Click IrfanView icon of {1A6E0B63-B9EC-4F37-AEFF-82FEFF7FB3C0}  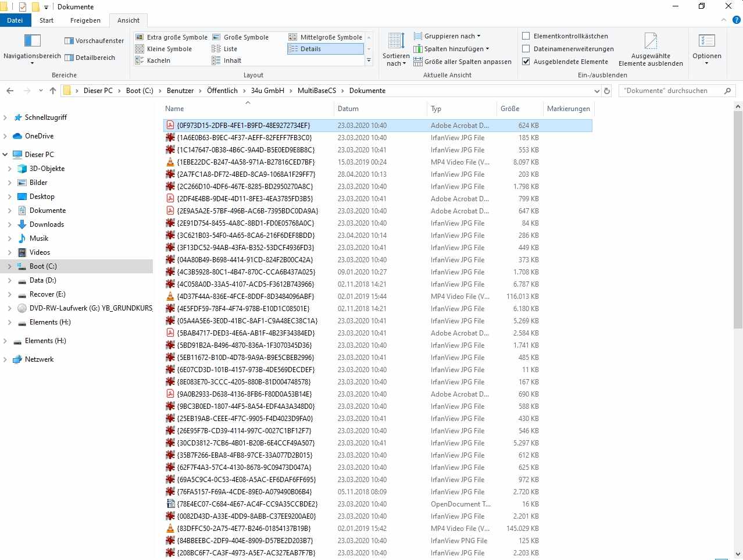point(170,138)
